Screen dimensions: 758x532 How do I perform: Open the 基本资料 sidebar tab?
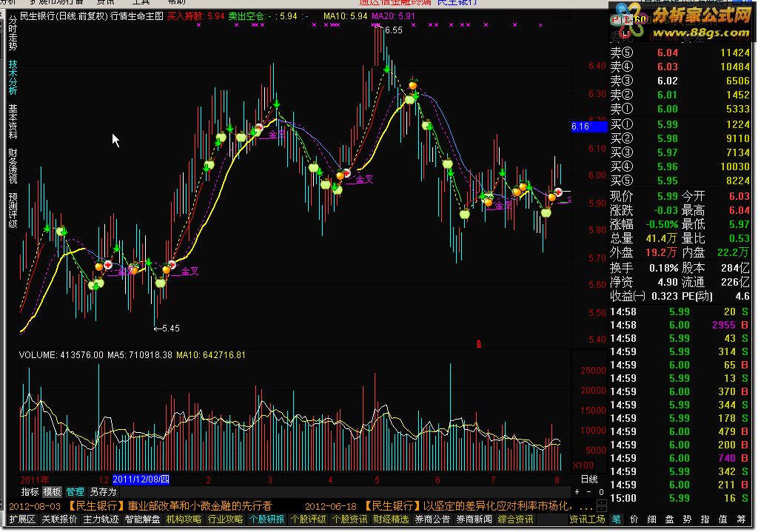point(13,122)
